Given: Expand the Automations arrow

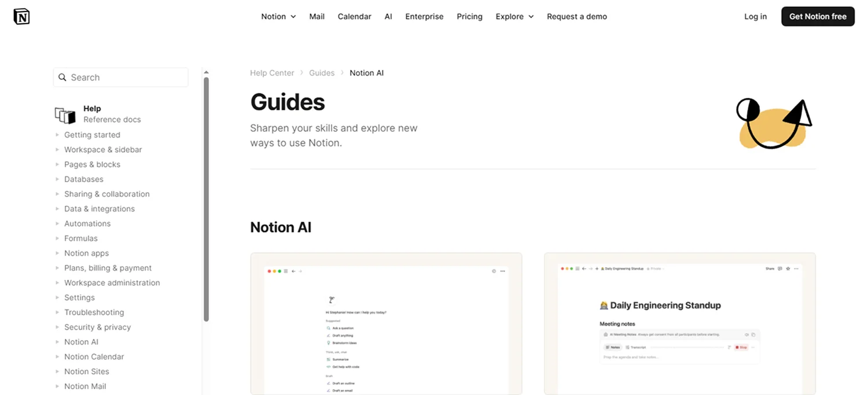Looking at the screenshot, I should 57,224.
